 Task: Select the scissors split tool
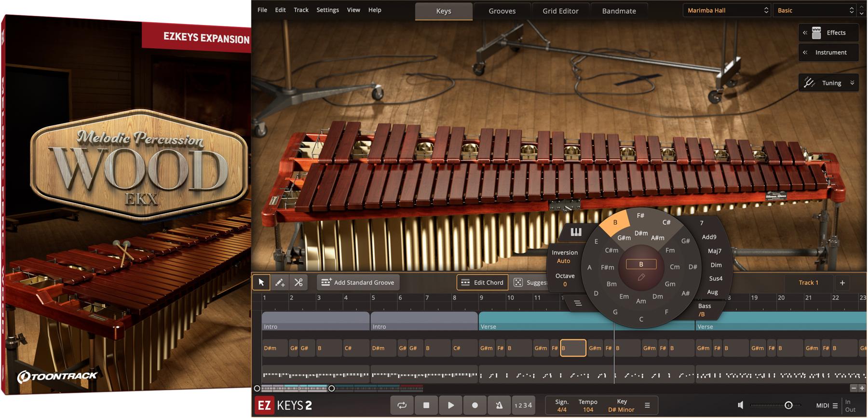(x=298, y=283)
